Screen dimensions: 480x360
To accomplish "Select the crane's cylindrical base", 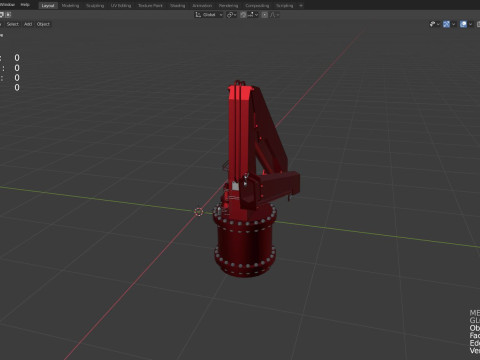I will pos(246,242).
